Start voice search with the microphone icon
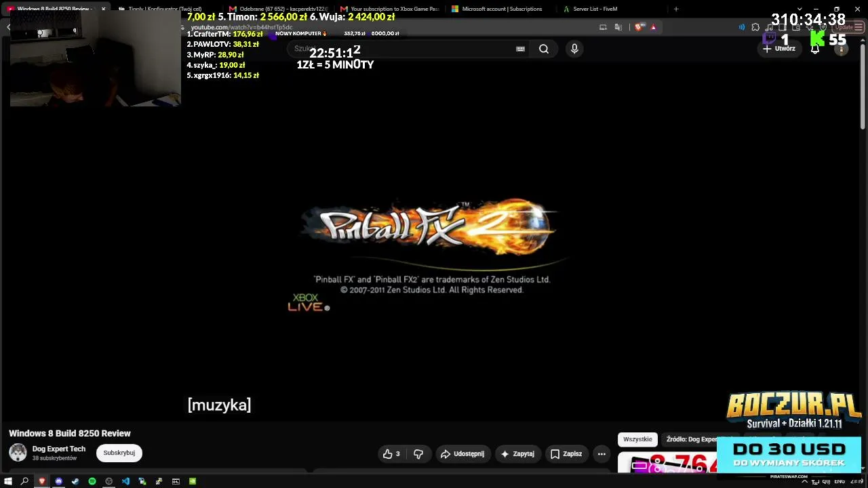 [574, 49]
